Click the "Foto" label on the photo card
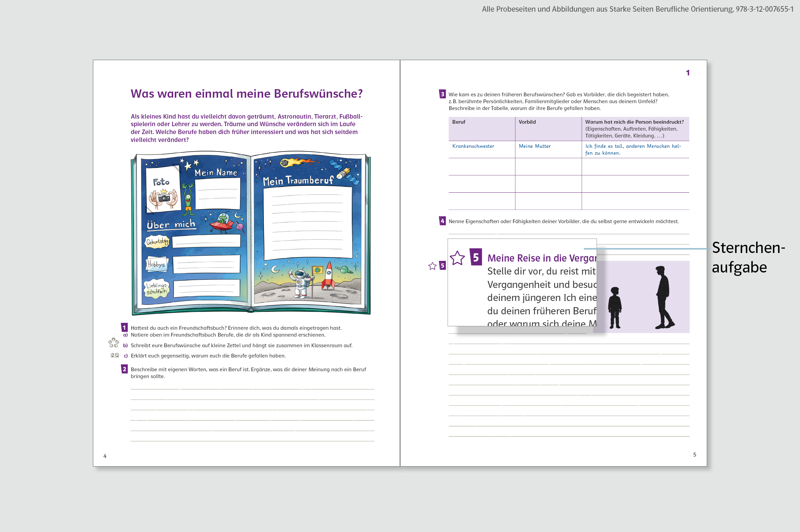Image resolution: width=800 pixels, height=532 pixels. point(161,182)
